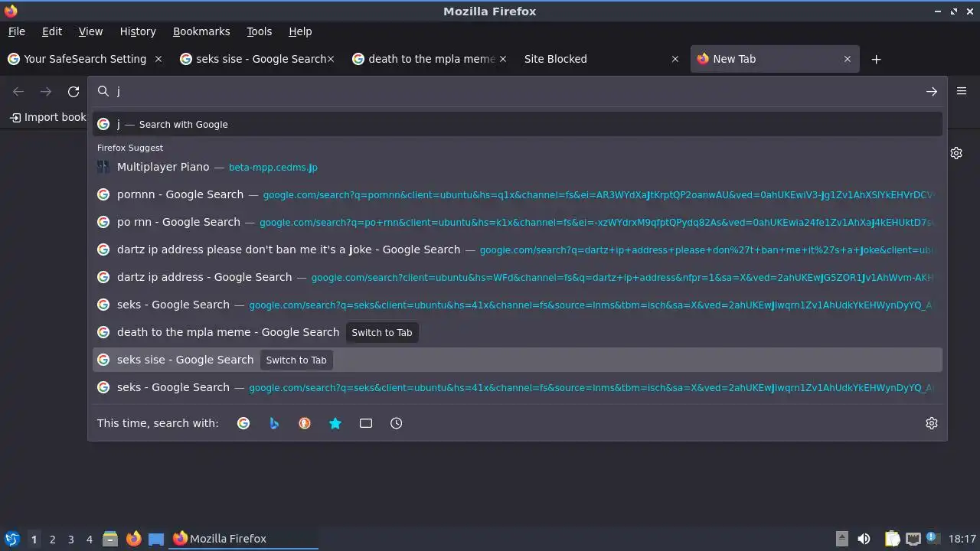Viewport: 980px width, 551px height.
Task: Search bookmarks using the star icon
Action: pos(335,423)
